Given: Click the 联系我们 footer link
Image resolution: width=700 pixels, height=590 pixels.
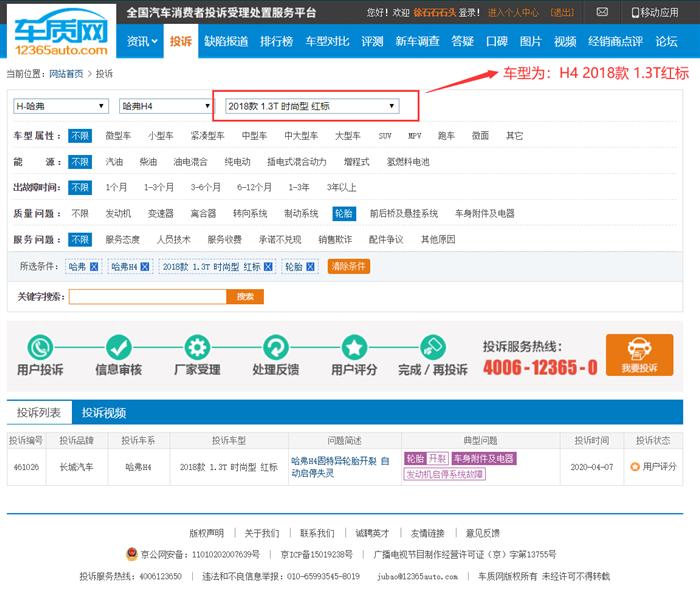Looking at the screenshot, I should tap(317, 533).
